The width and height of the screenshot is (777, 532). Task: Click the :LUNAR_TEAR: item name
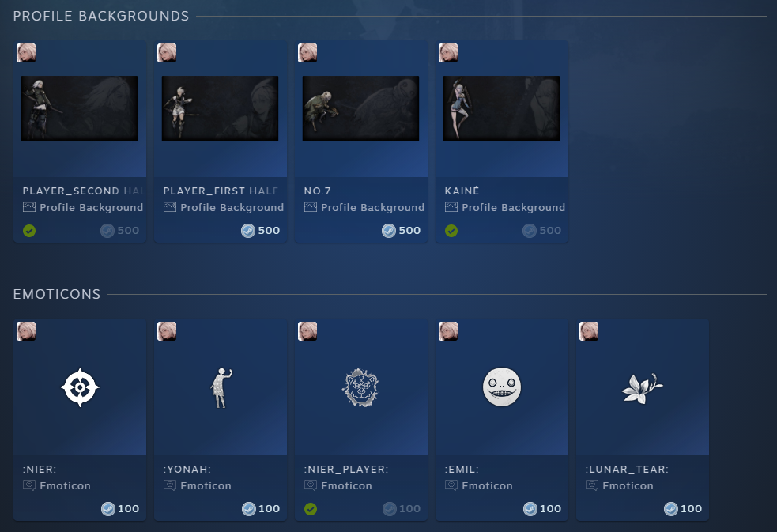627,469
